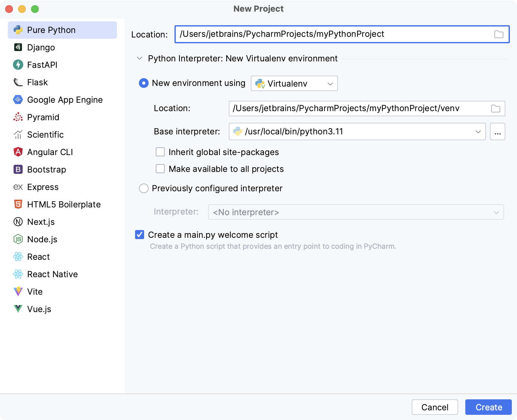Image resolution: width=517 pixels, height=420 pixels.
Task: Uncheck Create a main.py welcome script
Action: (140, 235)
